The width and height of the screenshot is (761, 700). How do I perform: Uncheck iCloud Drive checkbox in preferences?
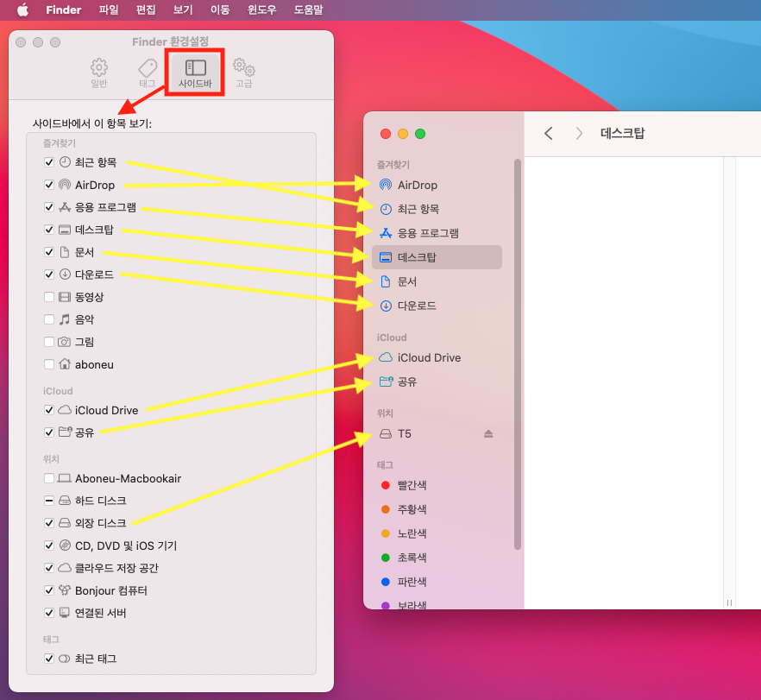[x=49, y=410]
